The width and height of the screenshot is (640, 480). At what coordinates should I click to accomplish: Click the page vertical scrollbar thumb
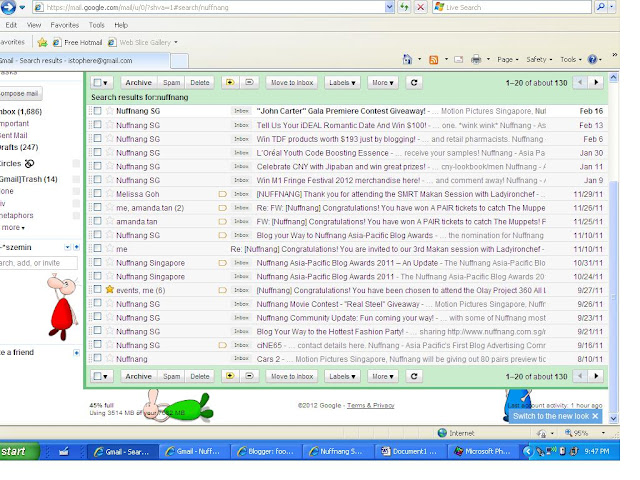pos(613,296)
